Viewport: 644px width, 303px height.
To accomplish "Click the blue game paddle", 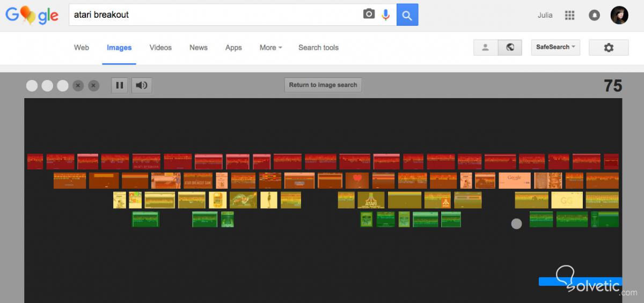I will pyautogui.click(x=580, y=281).
